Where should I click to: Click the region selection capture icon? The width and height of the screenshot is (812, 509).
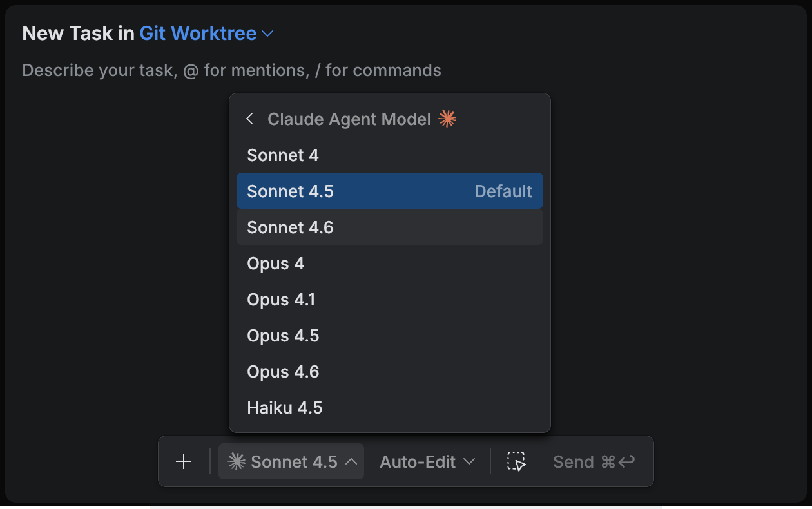(x=516, y=461)
